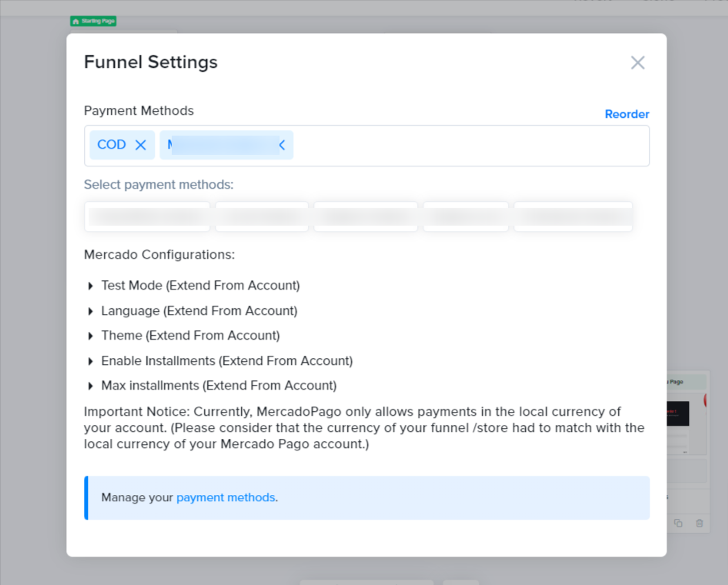Click the Select payment methods label

point(159,185)
